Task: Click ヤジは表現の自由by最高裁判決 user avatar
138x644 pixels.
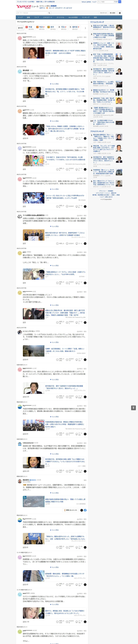Action: pos(20,217)
